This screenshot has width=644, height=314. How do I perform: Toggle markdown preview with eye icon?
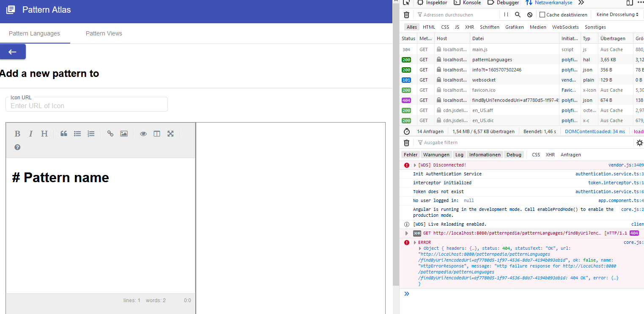click(143, 134)
